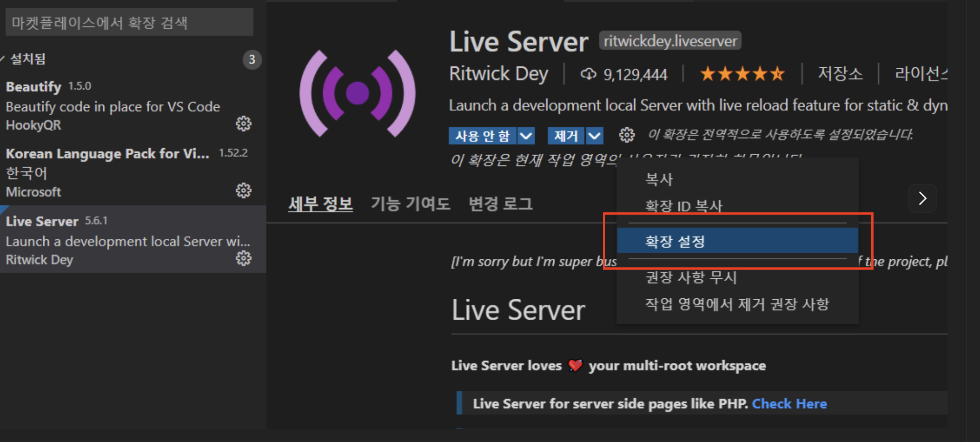Select Beautify in installed extensions list
Image resolution: width=980 pixels, height=442 pixels.
click(x=133, y=105)
